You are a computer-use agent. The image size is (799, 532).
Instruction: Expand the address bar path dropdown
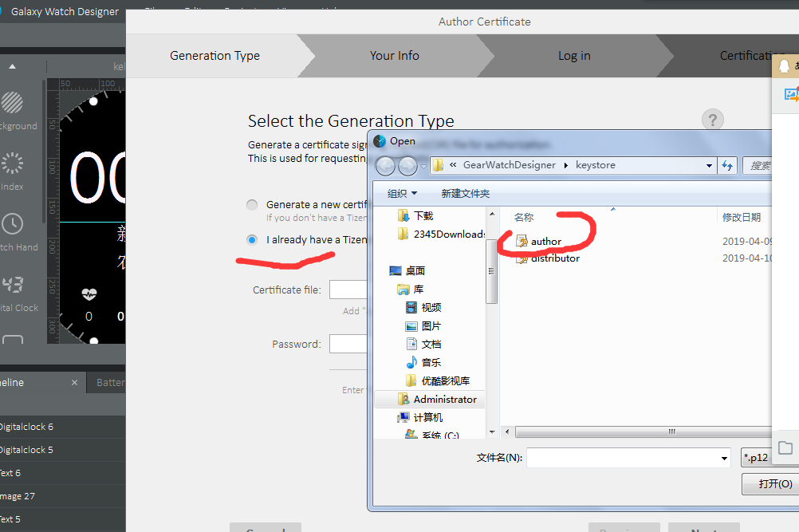[709, 166]
